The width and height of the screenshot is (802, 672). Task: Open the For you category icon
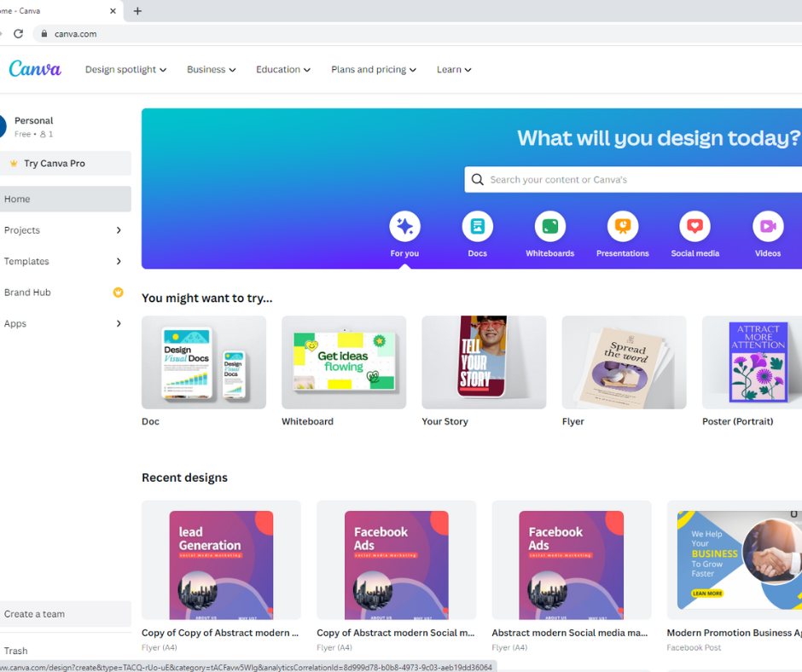tap(404, 226)
